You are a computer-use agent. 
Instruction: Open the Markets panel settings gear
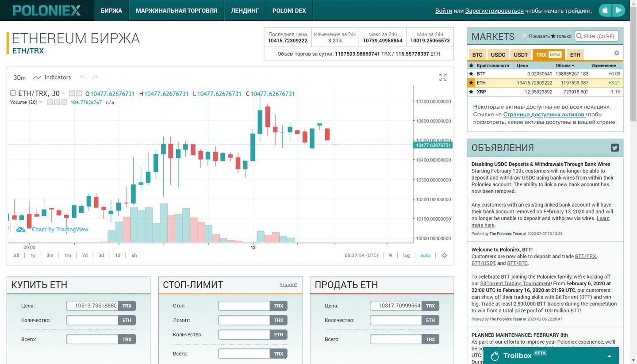pos(617,53)
